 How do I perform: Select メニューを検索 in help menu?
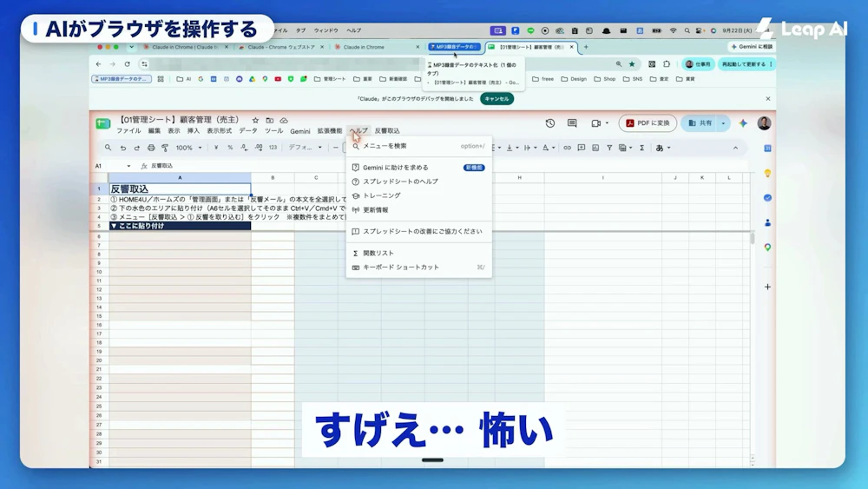[418, 146]
